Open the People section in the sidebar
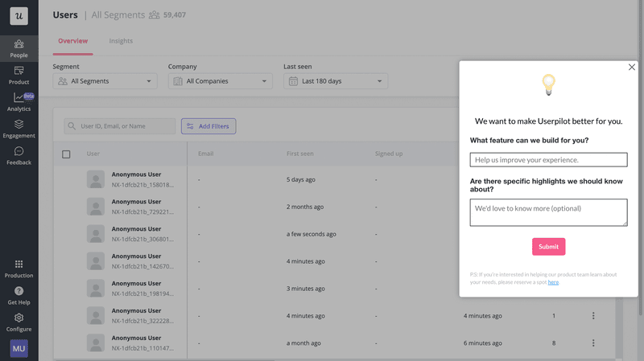Image resolution: width=644 pixels, height=361 pixels. [x=19, y=48]
